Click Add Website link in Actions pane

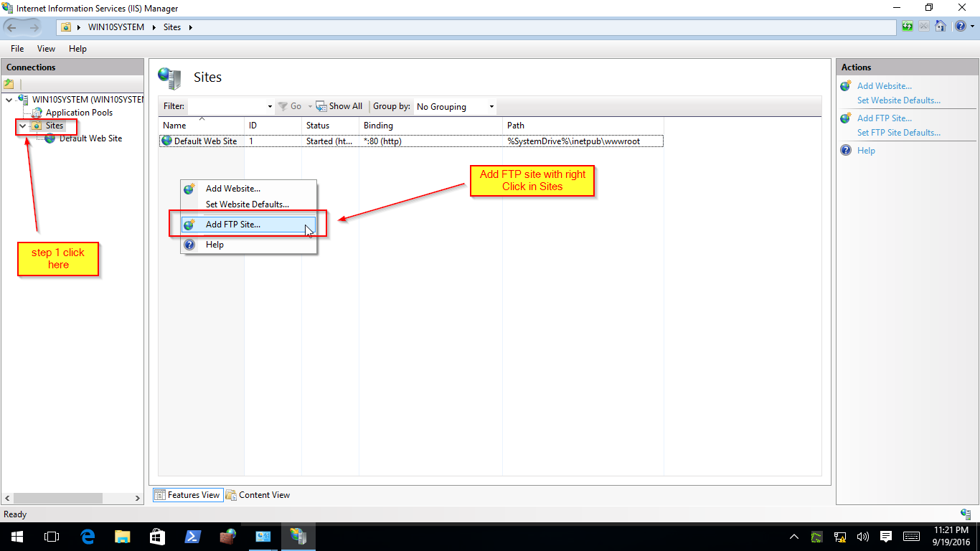tap(885, 86)
